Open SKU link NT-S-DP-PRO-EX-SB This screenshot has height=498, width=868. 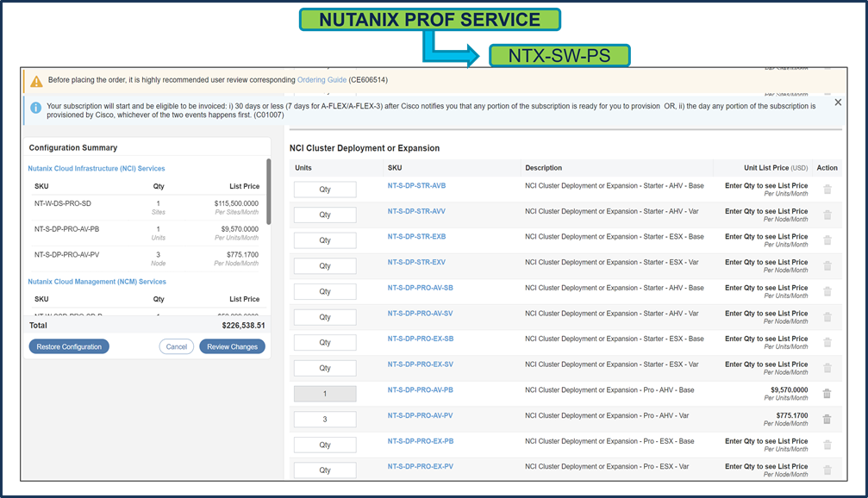click(x=420, y=339)
